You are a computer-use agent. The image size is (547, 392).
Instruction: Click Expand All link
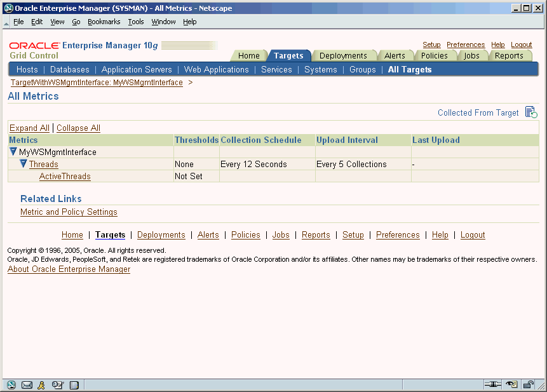(29, 128)
